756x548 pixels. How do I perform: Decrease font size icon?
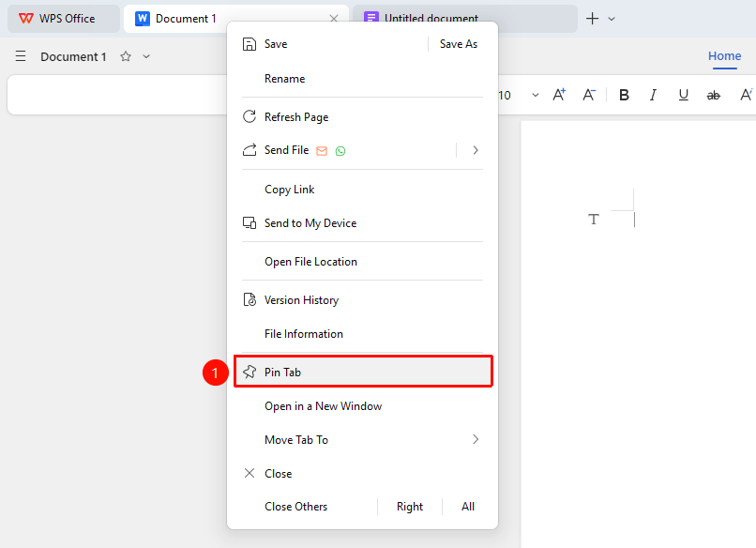click(589, 95)
